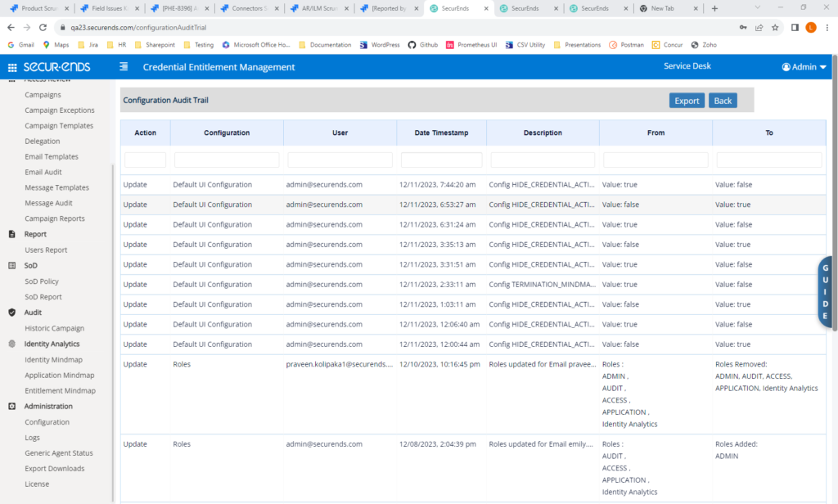Collapse sidebar with the hamburger menu icon
This screenshot has width=838, height=504.
[124, 66]
